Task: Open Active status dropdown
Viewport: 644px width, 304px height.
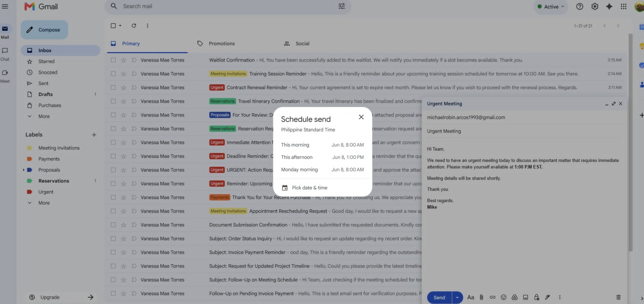Action: [x=551, y=6]
